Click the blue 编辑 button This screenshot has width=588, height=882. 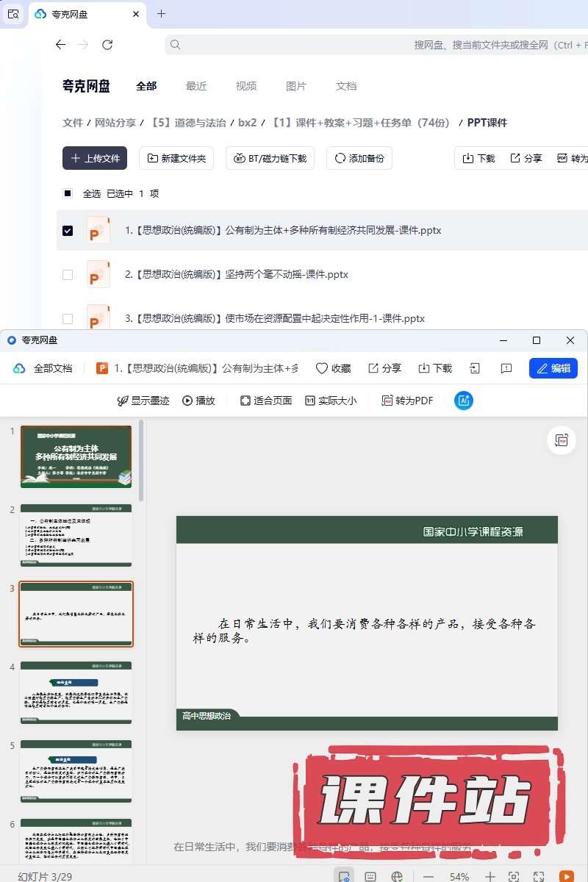click(x=553, y=368)
